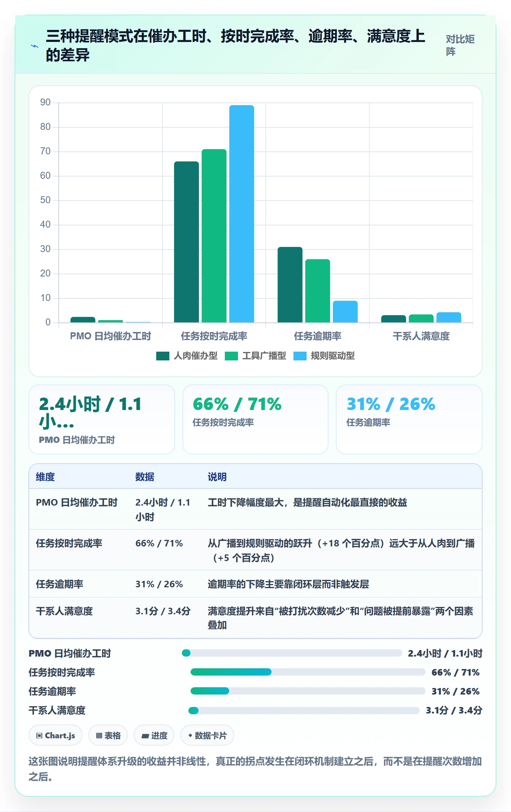Image resolution: width=511 pixels, height=812 pixels.
Task: Click the 任务逾期率 progress bar
Action: (308, 691)
